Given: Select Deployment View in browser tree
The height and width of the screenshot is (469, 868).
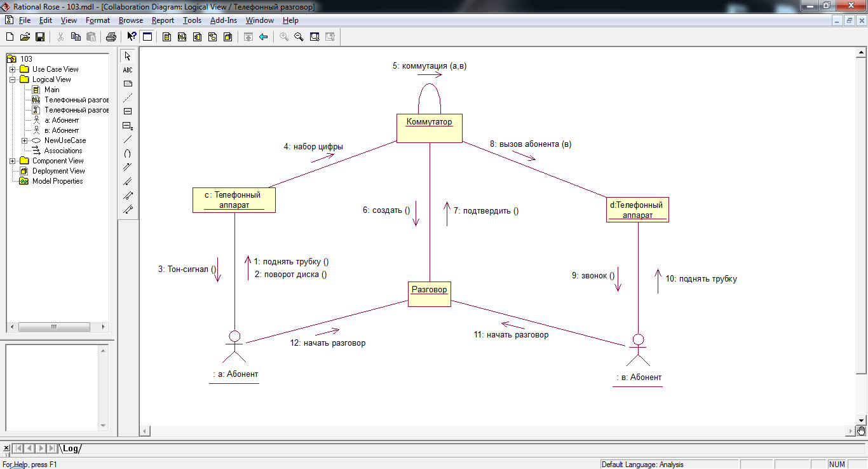Looking at the screenshot, I should [x=58, y=171].
